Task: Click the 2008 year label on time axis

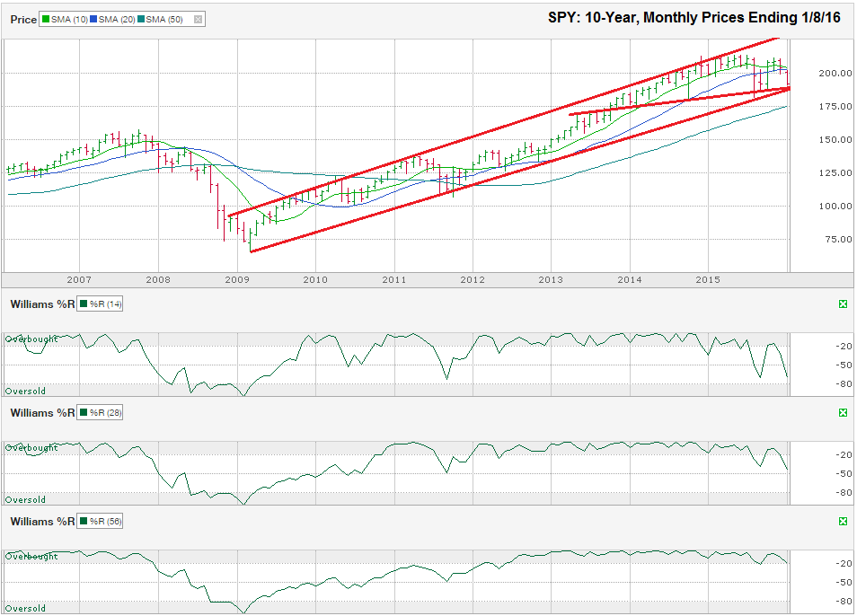Action: tap(158, 279)
